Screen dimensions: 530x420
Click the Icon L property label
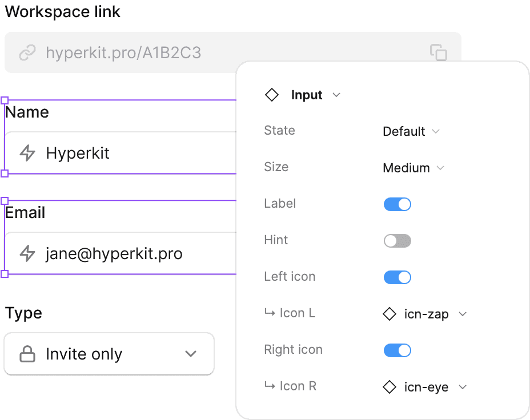(290, 313)
